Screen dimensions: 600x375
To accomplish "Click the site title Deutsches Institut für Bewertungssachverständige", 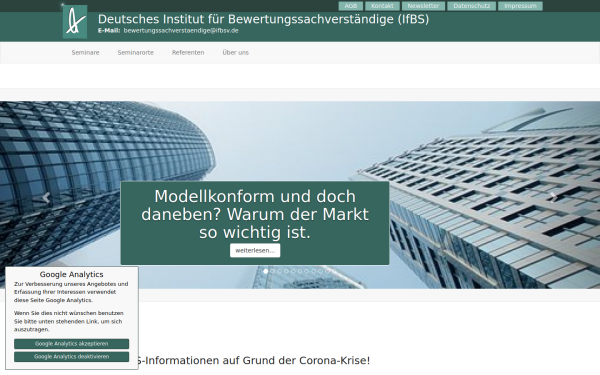I will pyautogui.click(x=263, y=19).
